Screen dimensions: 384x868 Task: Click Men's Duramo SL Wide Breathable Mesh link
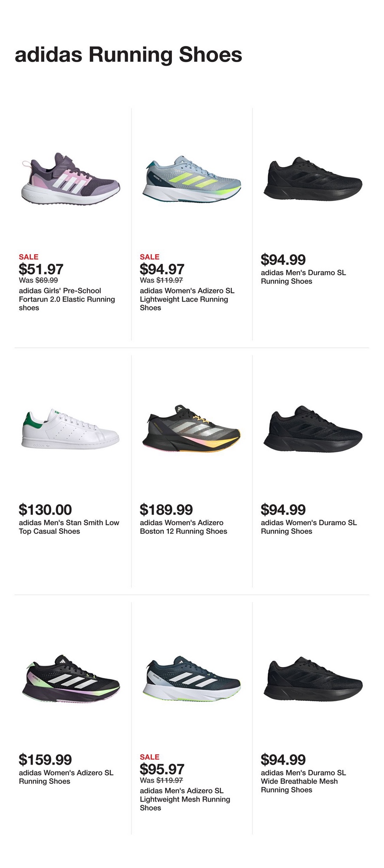click(303, 781)
